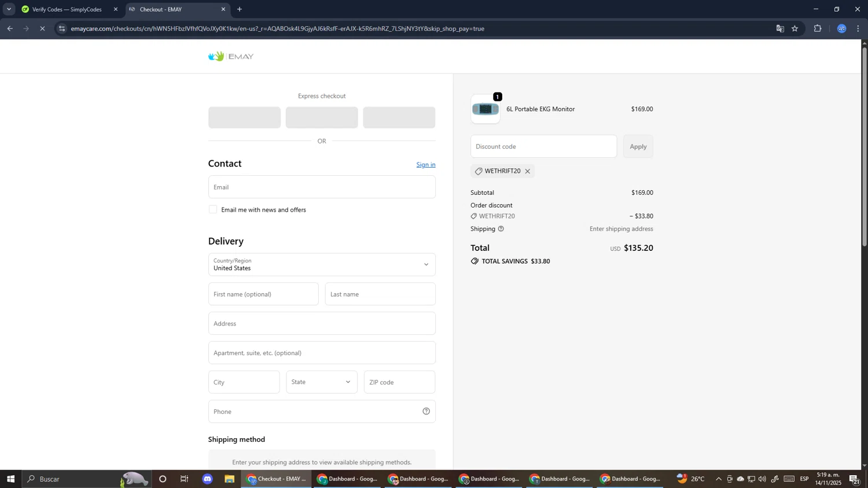The image size is (868, 488).
Task: Open tab search dropdown arrow
Action: (x=9, y=9)
